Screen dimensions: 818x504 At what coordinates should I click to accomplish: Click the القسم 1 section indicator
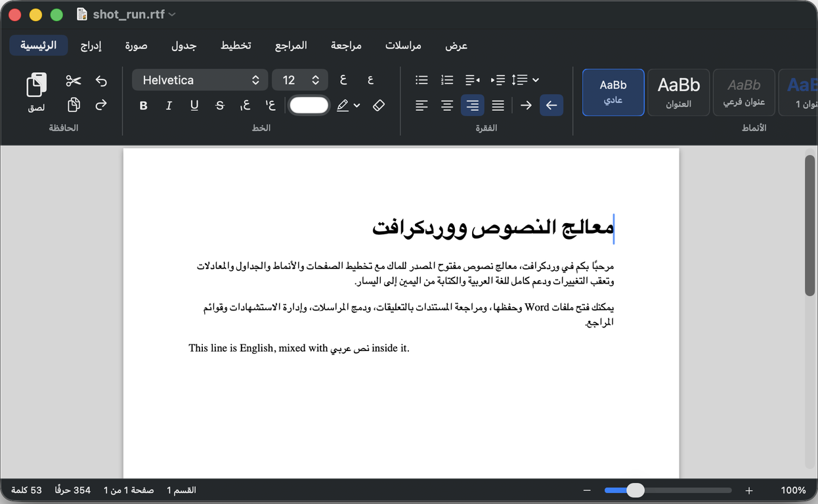(x=181, y=490)
